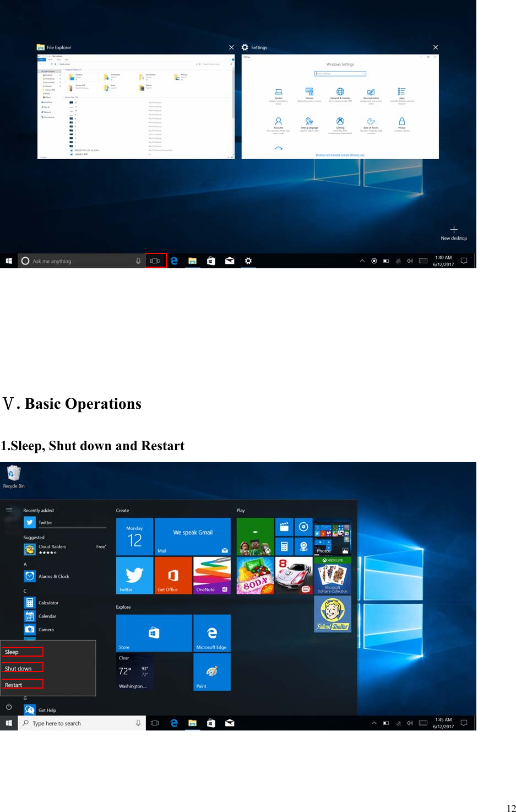Viewport: 516px width, 812px height.
Task: Open the Paint tile
Action: (x=212, y=672)
